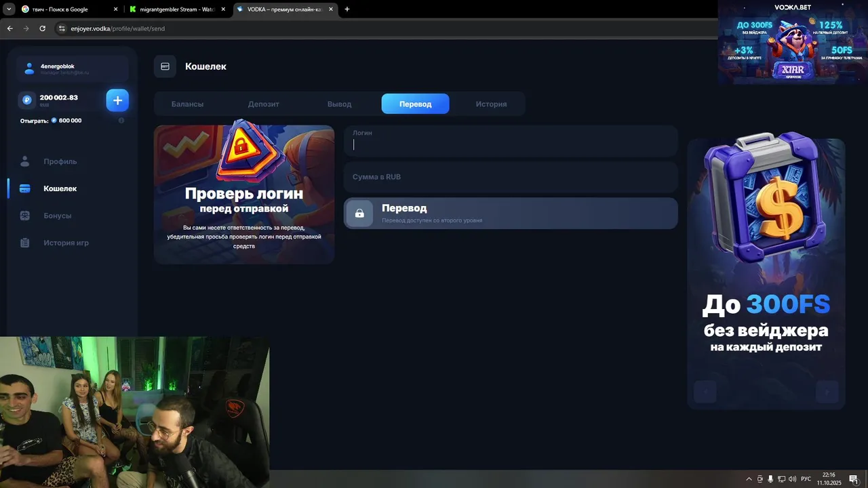868x488 pixels.
Task: Open the 'До 300FS' promo banner
Action: pos(766,274)
